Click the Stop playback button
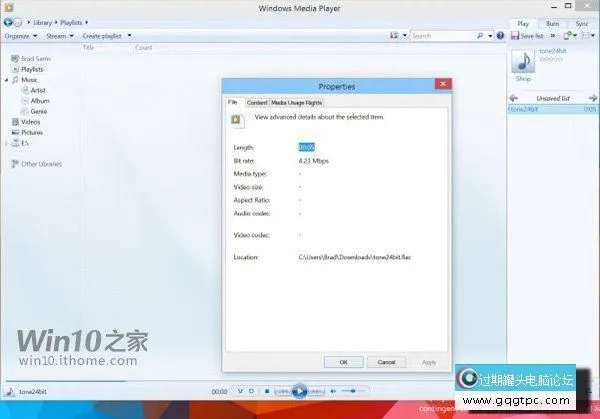Screen dimensions: 600x419 pos(267,391)
